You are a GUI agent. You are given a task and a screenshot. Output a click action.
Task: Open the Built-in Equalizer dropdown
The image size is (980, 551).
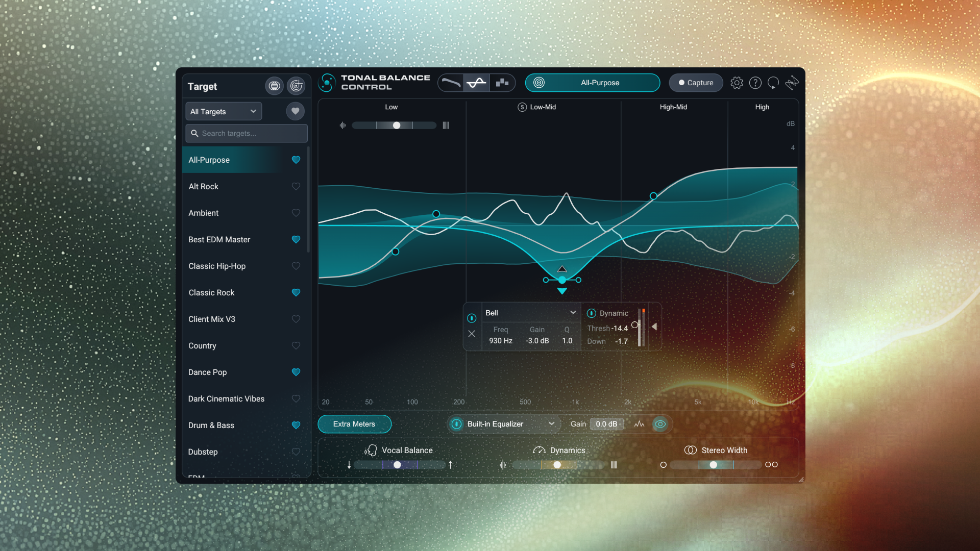coord(510,424)
